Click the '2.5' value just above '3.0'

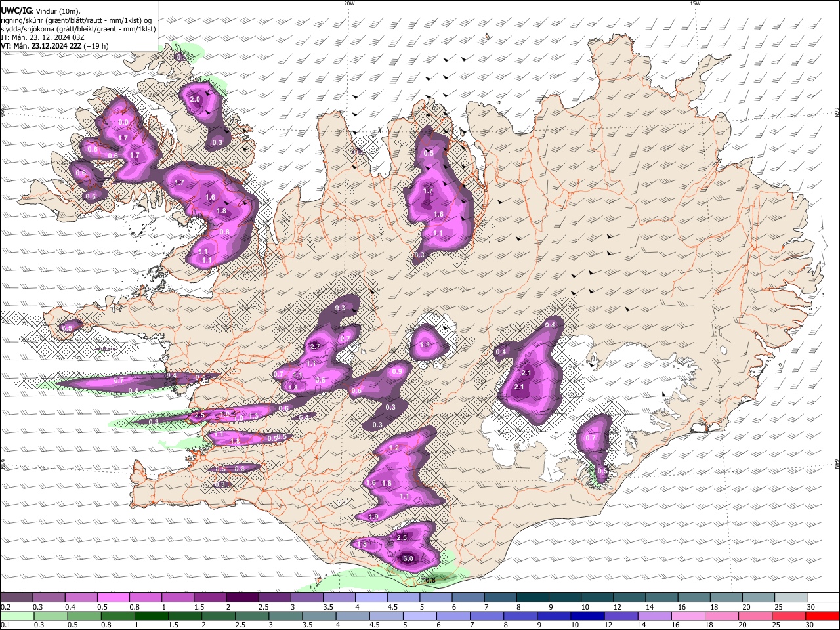coord(402,537)
